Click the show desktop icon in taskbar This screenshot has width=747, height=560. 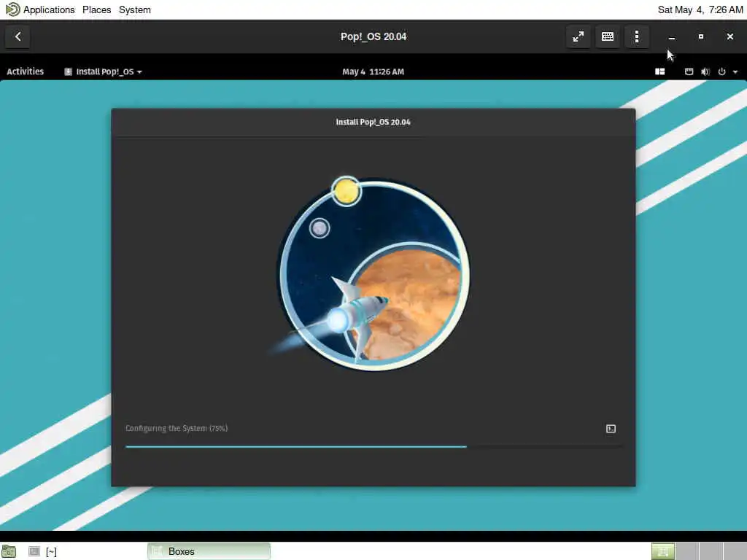9,551
